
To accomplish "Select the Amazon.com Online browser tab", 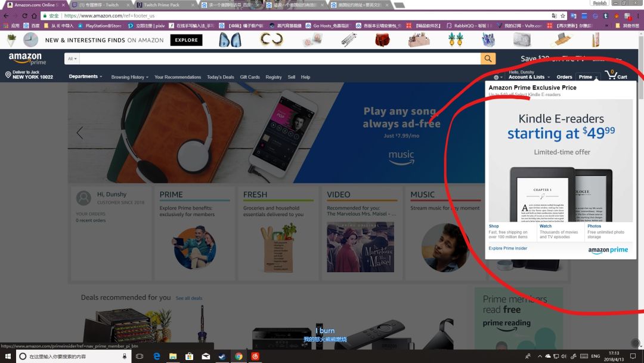I will (35, 5).
